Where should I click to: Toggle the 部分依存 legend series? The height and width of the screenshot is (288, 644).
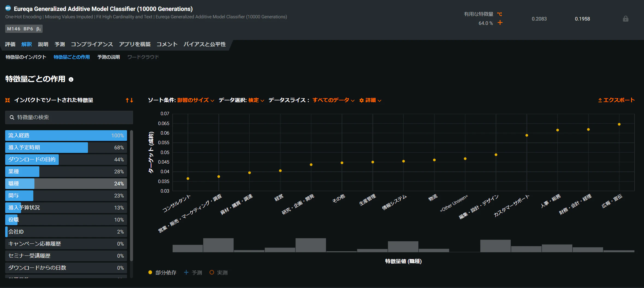(x=163, y=272)
